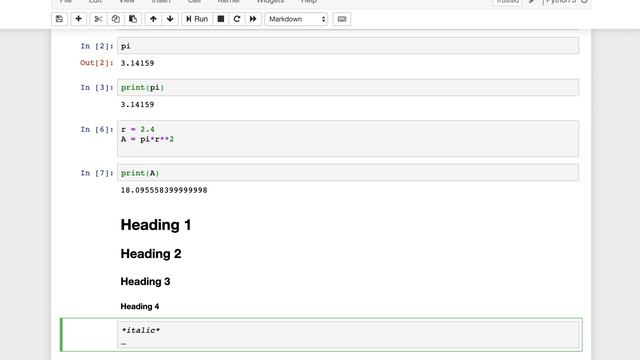Select the Heading 4 markdown text

(140, 306)
